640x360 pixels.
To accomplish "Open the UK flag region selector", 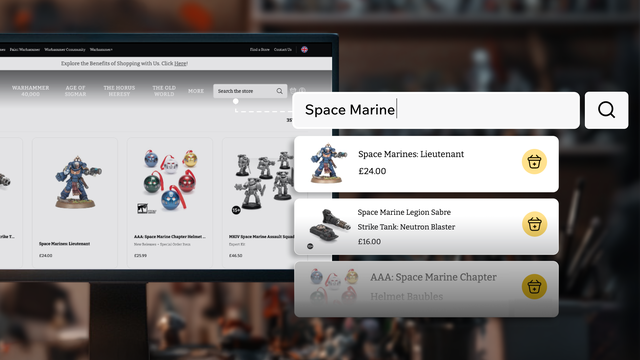I will pyautogui.click(x=304, y=49).
